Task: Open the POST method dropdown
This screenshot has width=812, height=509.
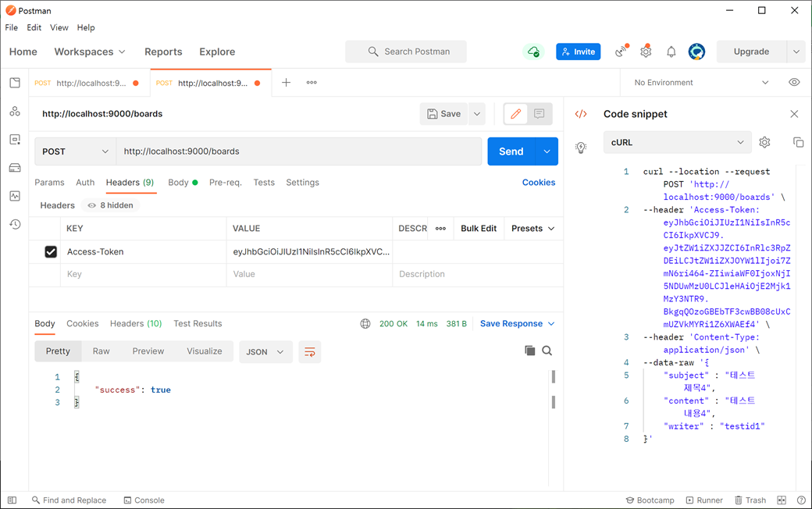Action: pyautogui.click(x=75, y=151)
